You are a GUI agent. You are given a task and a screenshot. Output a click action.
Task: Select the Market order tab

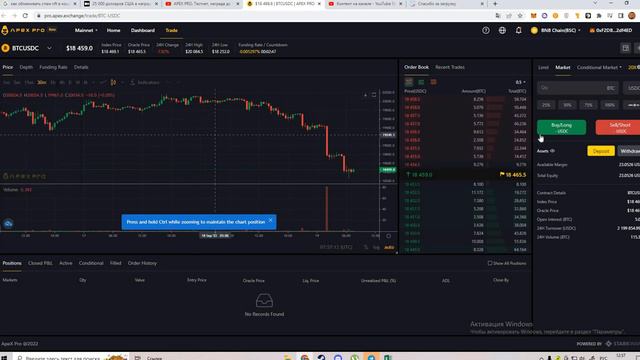(x=563, y=67)
